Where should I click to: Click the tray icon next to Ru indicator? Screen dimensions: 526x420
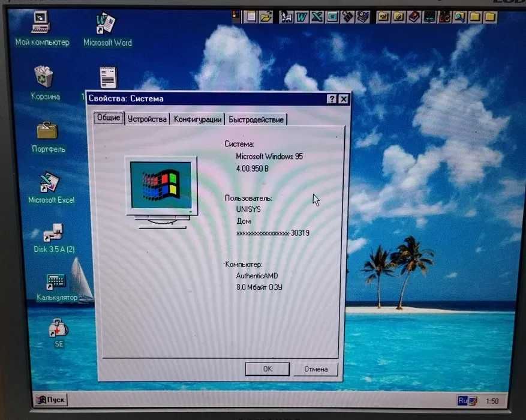click(473, 401)
